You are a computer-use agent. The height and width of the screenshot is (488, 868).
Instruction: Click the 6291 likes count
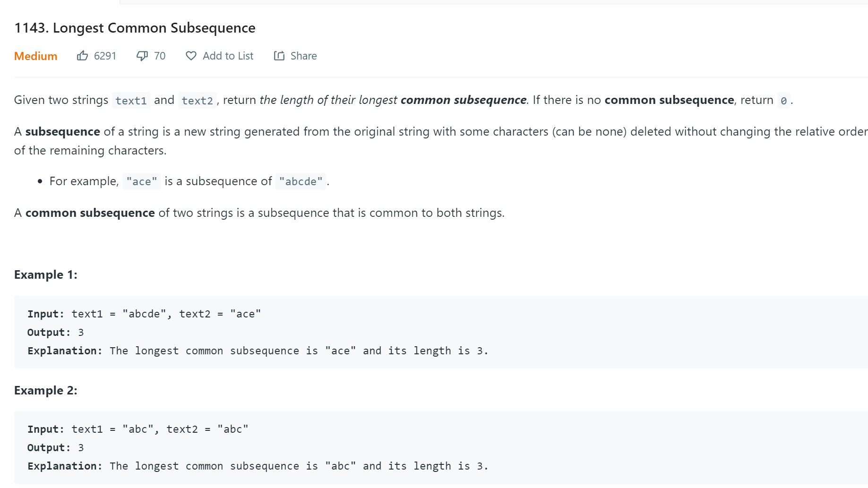click(x=105, y=56)
